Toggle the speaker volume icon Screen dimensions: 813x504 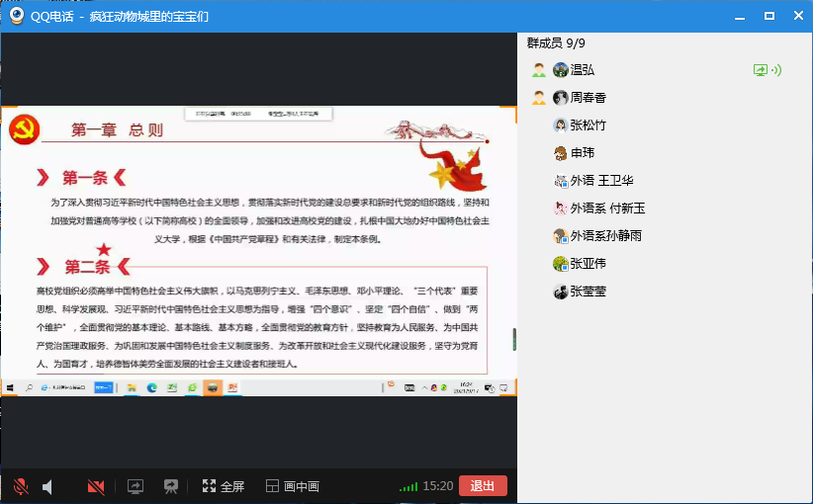(x=47, y=486)
